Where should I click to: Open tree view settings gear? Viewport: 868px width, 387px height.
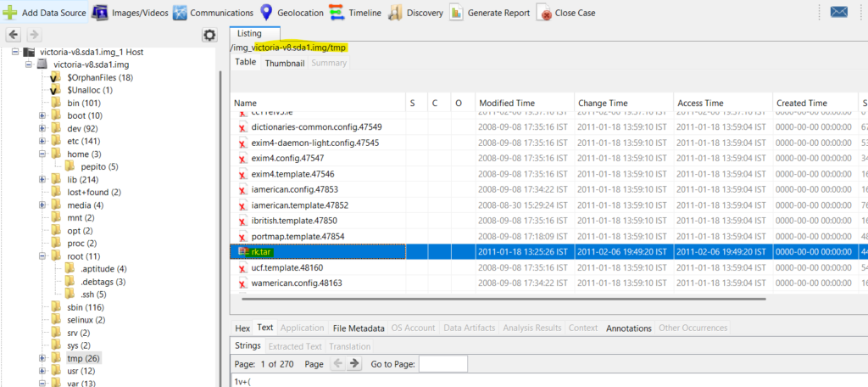click(209, 36)
